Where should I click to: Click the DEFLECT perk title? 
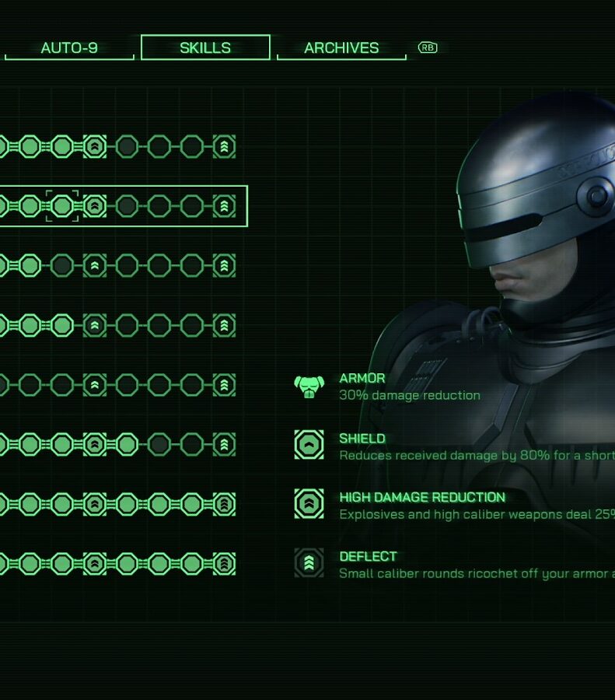click(x=368, y=557)
